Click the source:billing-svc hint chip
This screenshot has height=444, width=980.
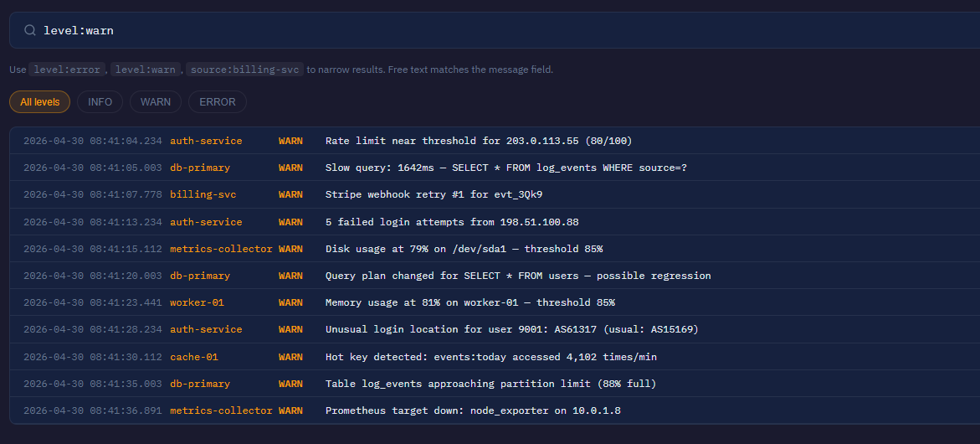tap(245, 70)
